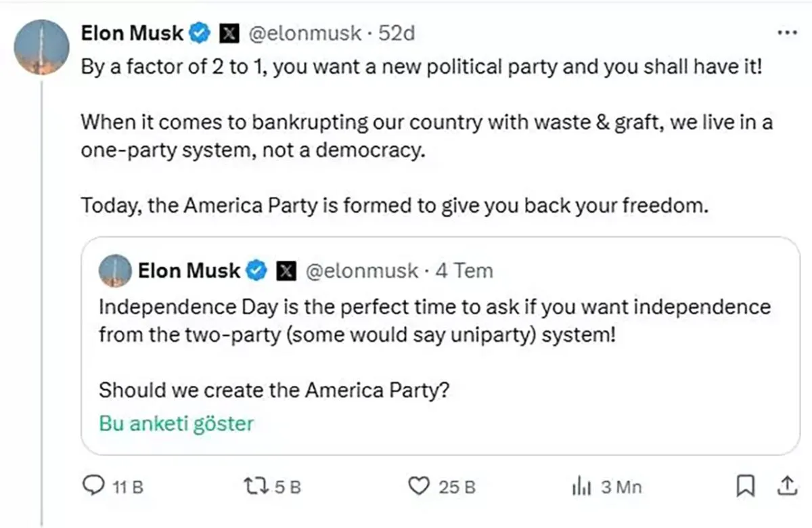Image resolution: width=812 pixels, height=528 pixels.
Task: Click the @elonmusk handle in quoted tweet
Action: click(x=362, y=271)
